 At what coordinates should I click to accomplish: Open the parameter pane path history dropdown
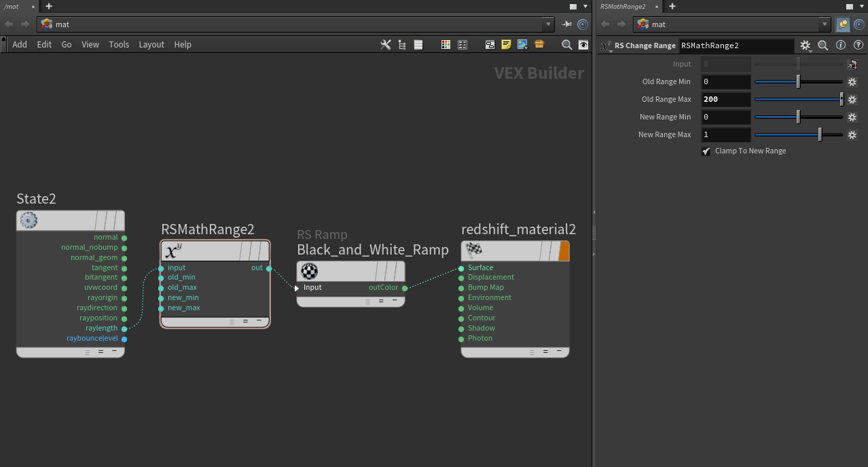click(x=825, y=24)
